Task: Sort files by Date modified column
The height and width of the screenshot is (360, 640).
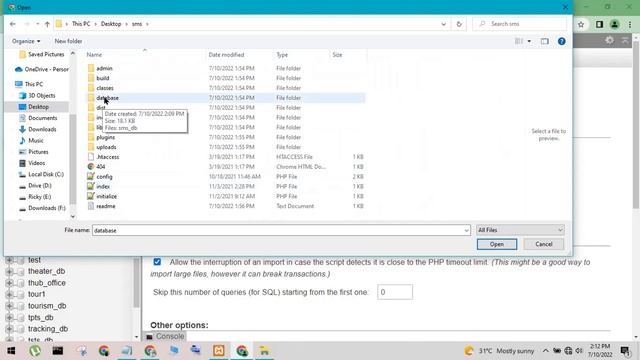Action: [239, 55]
